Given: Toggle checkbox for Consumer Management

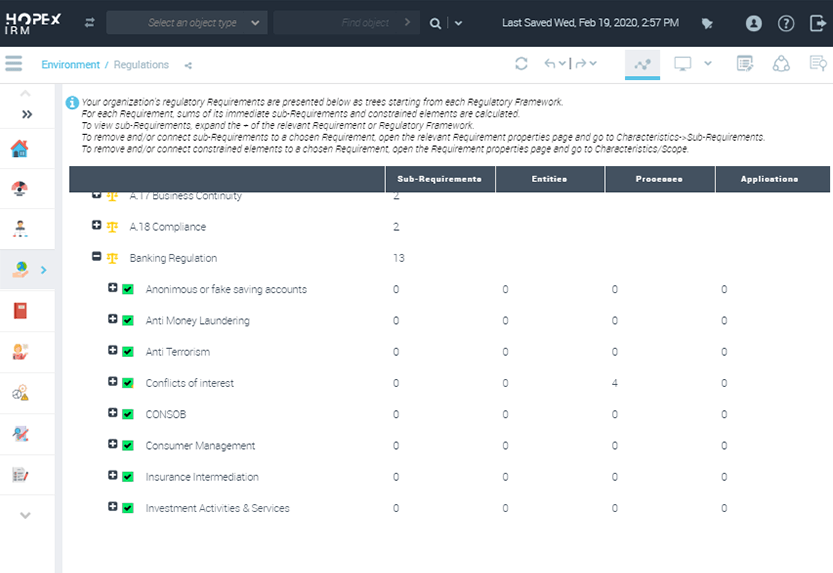Looking at the screenshot, I should (x=128, y=446).
